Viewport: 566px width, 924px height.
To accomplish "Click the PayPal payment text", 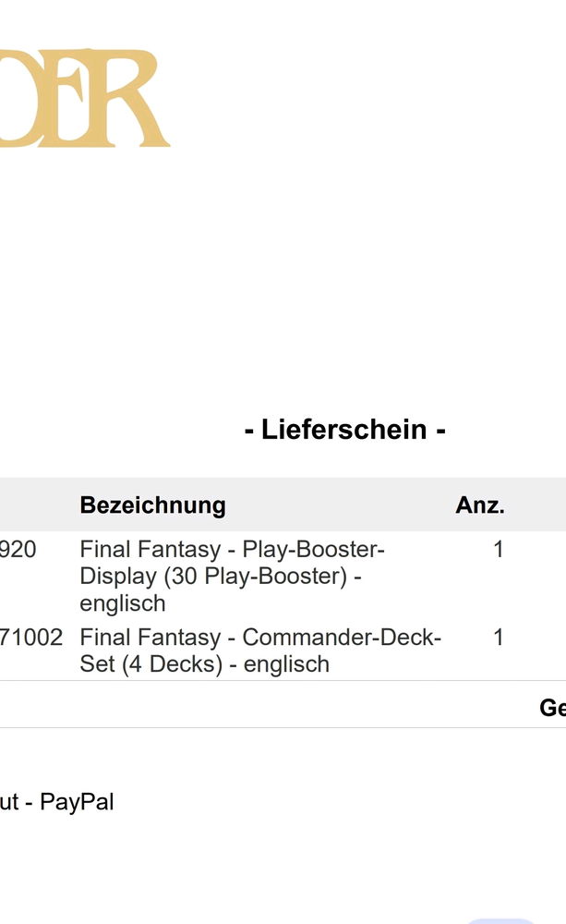I will [x=77, y=802].
